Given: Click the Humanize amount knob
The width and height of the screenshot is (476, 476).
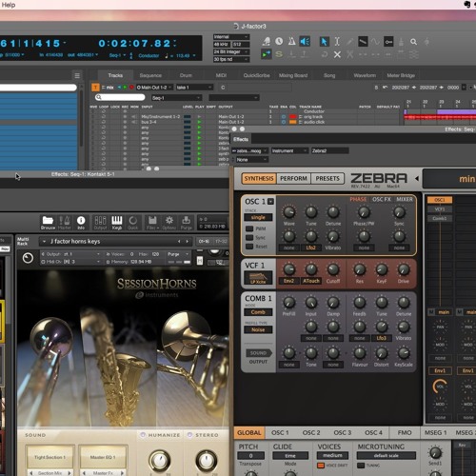Looking at the screenshot, I should tap(160, 460).
